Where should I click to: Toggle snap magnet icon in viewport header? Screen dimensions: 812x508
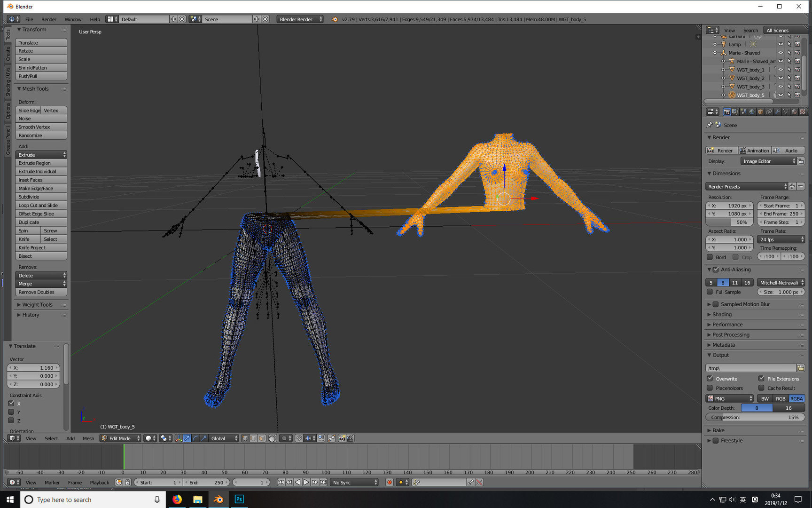(x=299, y=438)
